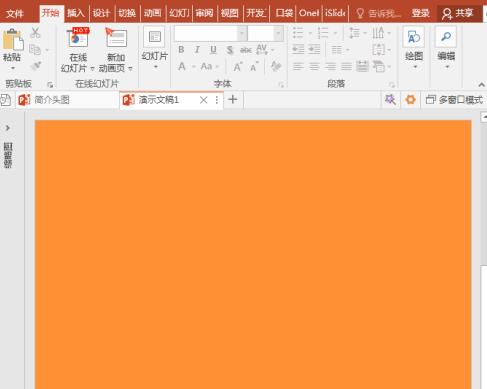Switch to the 插入 ribbon tab
This screenshot has height=389, width=487.
(76, 13)
